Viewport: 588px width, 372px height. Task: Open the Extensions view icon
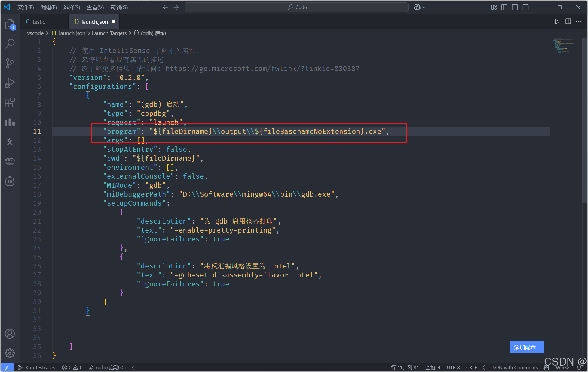click(10, 103)
